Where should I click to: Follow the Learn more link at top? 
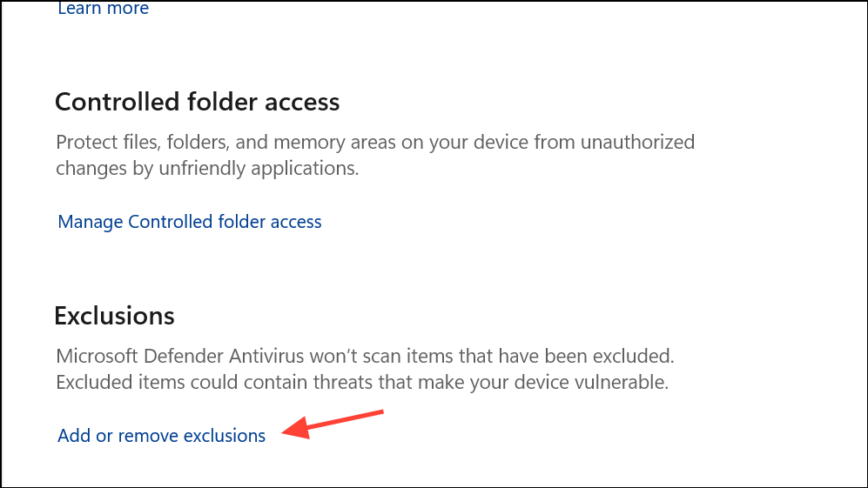[103, 9]
